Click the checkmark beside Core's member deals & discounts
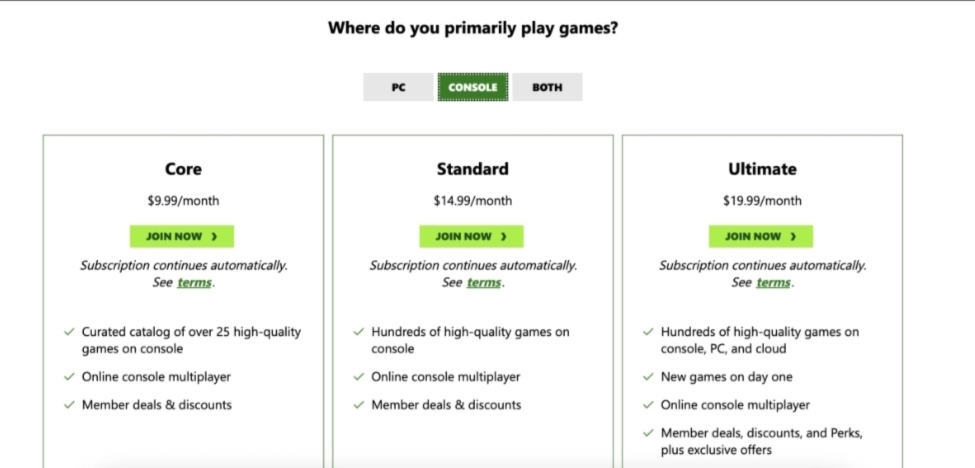 (x=69, y=405)
